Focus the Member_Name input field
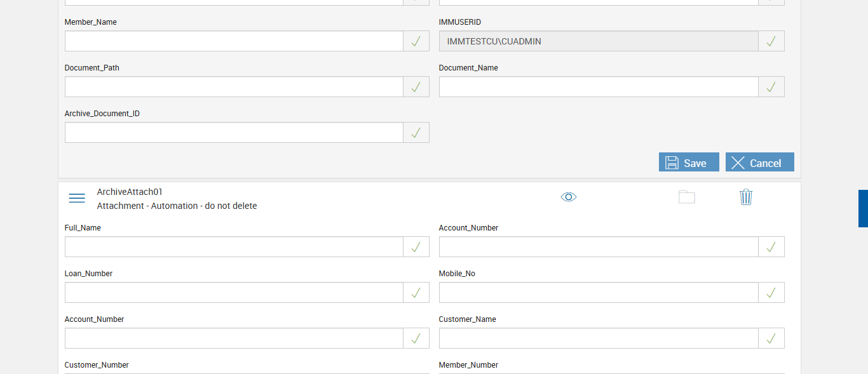Image resolution: width=868 pixels, height=374 pixels. tap(234, 41)
